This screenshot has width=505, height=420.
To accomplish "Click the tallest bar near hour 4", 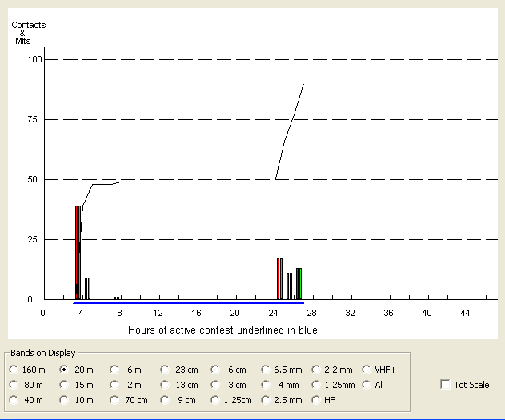I will pyautogui.click(x=78, y=252).
